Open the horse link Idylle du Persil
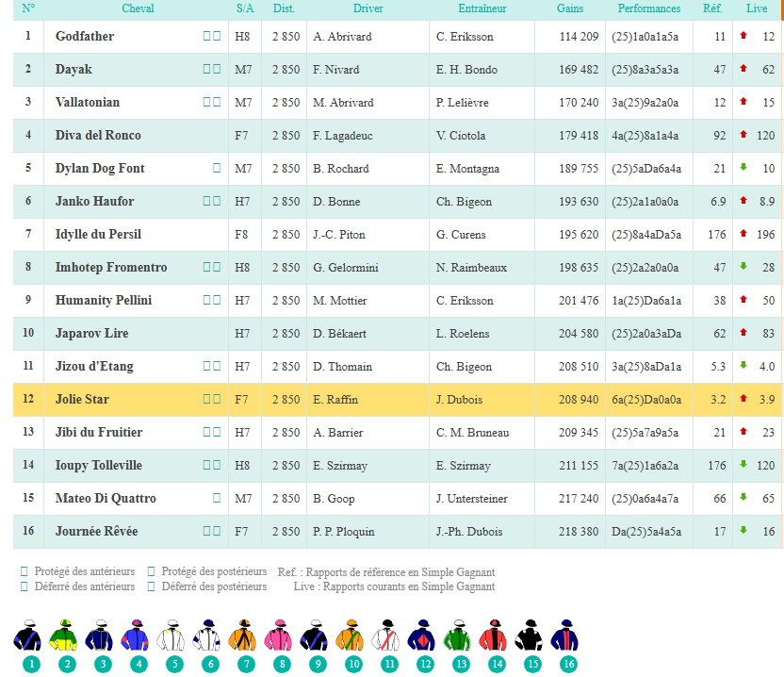Image resolution: width=784 pixels, height=677 pixels. 98,235
